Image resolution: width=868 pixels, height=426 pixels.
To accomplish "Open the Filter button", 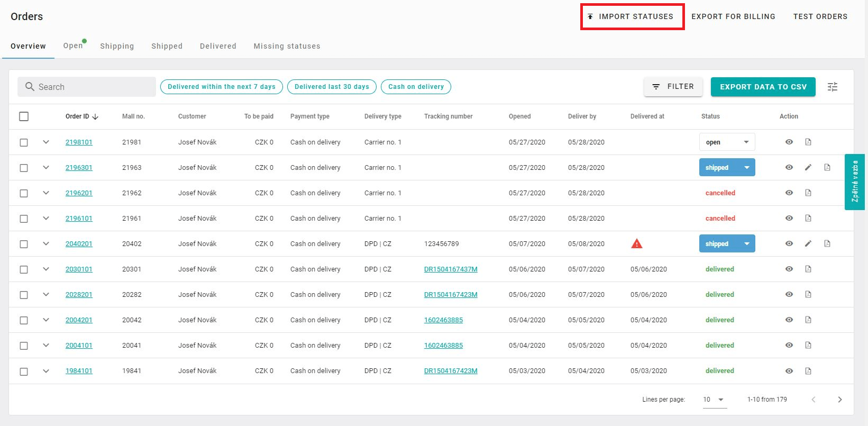I will tap(673, 87).
